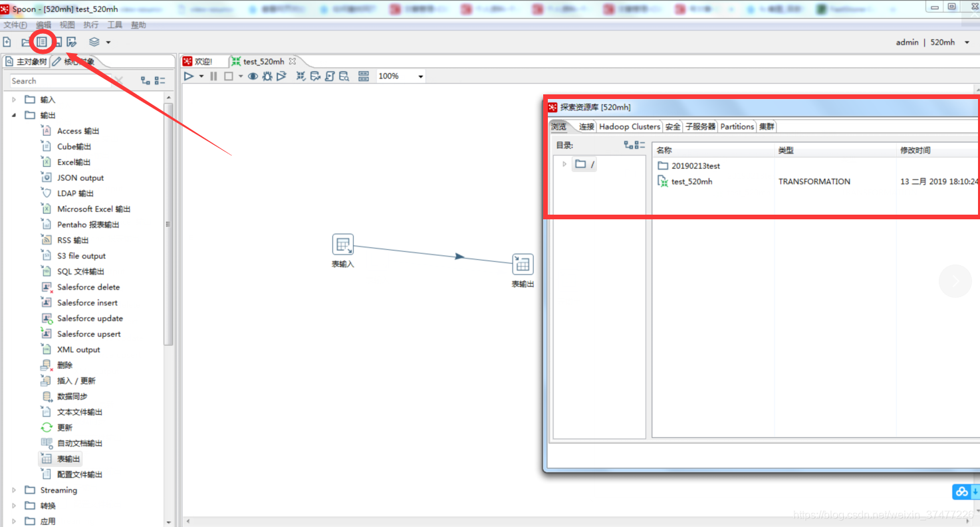Open the 视图 menu
Screen dimensions: 980x527
point(67,25)
